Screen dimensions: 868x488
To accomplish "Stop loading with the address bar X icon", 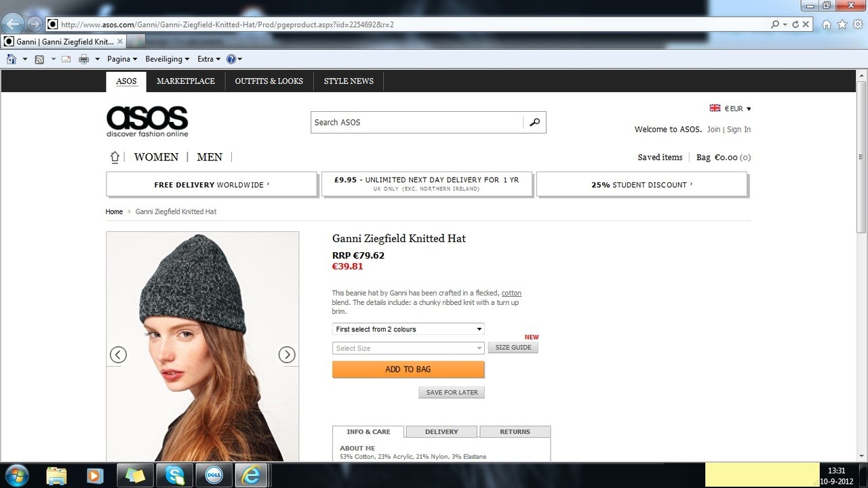I will [806, 24].
